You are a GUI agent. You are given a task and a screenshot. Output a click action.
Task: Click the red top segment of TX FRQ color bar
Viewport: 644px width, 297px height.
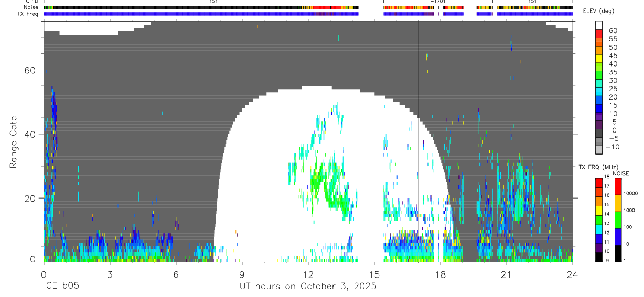pos(599,182)
